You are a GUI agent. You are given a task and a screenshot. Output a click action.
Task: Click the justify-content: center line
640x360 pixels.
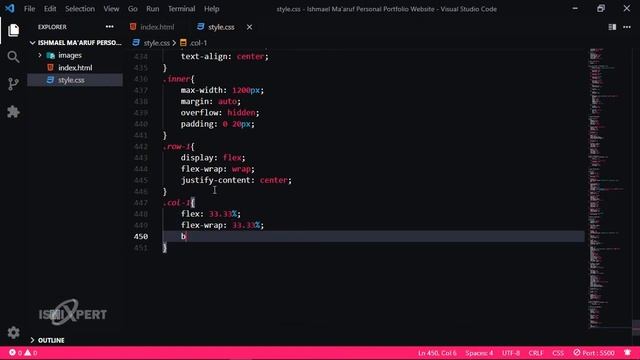pos(236,180)
